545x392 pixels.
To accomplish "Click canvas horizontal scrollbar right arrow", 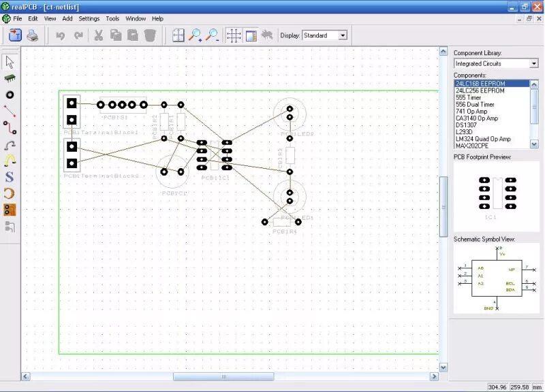I will (x=434, y=376).
